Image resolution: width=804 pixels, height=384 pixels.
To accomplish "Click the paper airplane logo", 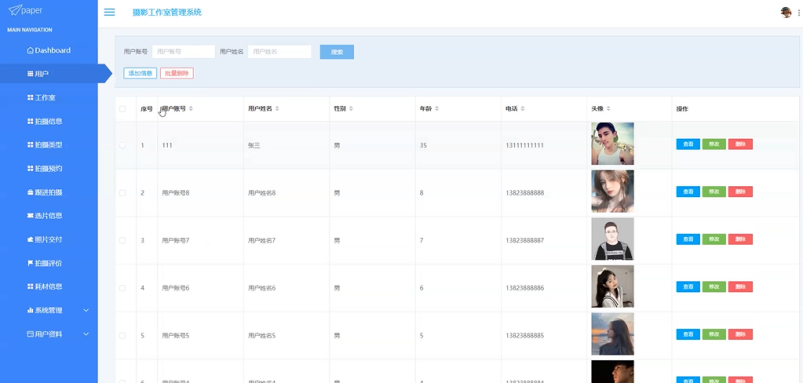I will point(15,10).
